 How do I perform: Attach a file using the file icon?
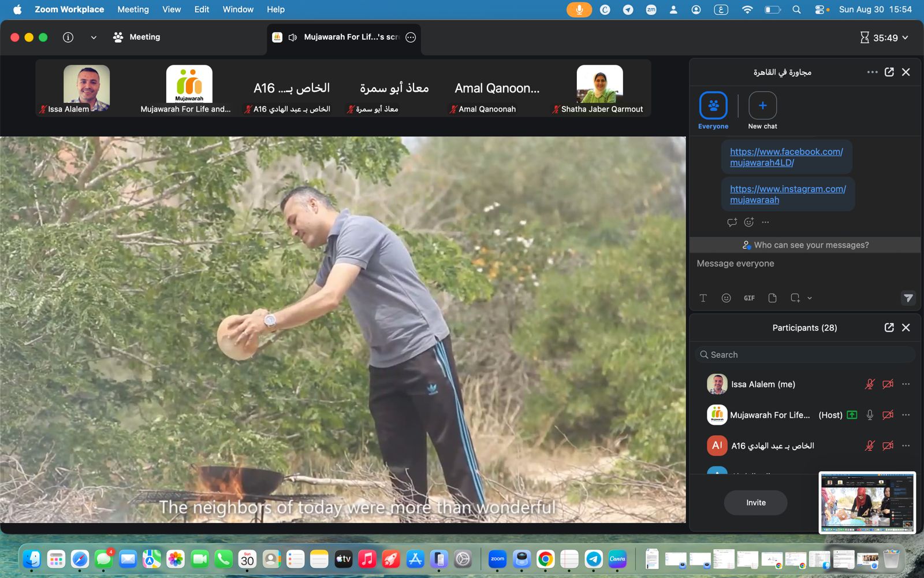click(772, 298)
